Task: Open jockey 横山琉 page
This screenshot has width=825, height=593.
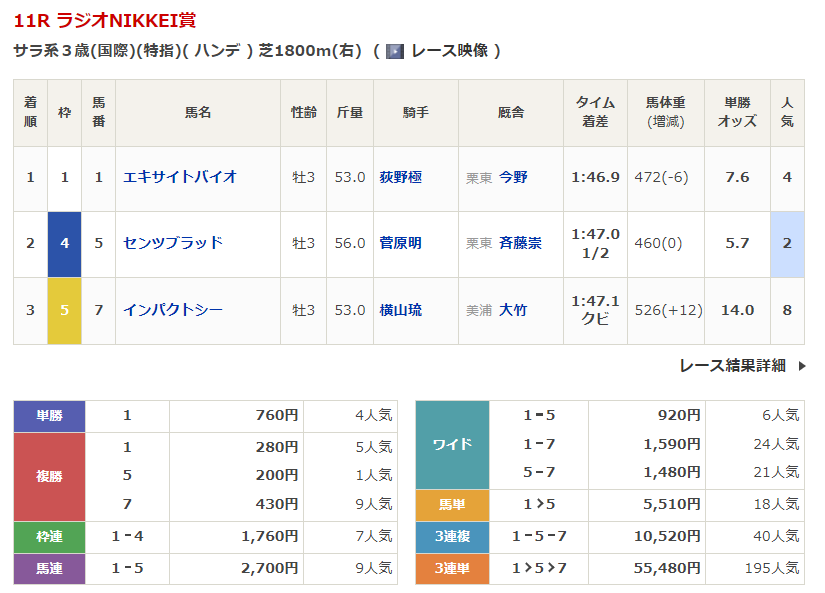Action: (x=400, y=310)
